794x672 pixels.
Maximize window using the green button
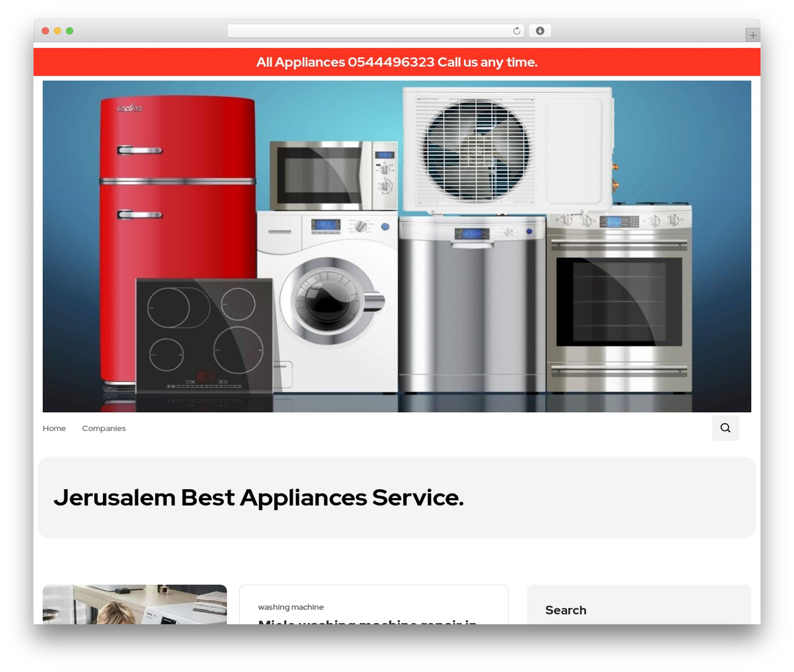tap(69, 31)
